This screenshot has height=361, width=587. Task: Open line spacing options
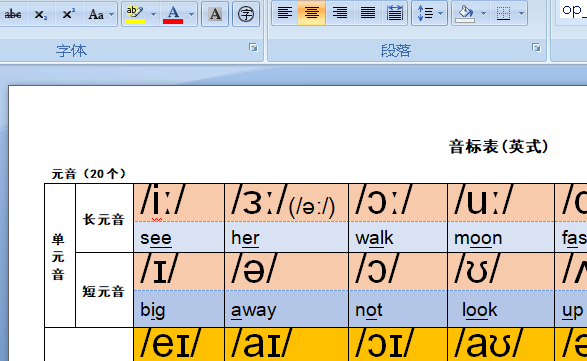click(425, 13)
